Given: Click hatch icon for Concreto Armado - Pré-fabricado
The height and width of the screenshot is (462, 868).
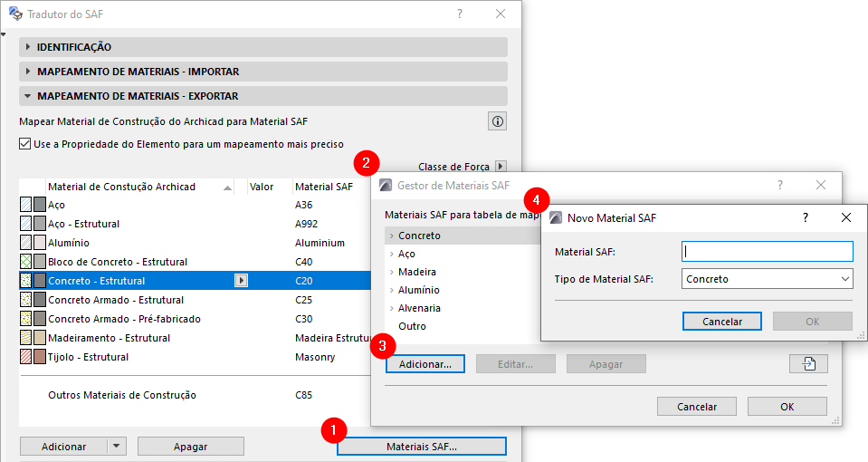Looking at the screenshot, I should point(25,319).
